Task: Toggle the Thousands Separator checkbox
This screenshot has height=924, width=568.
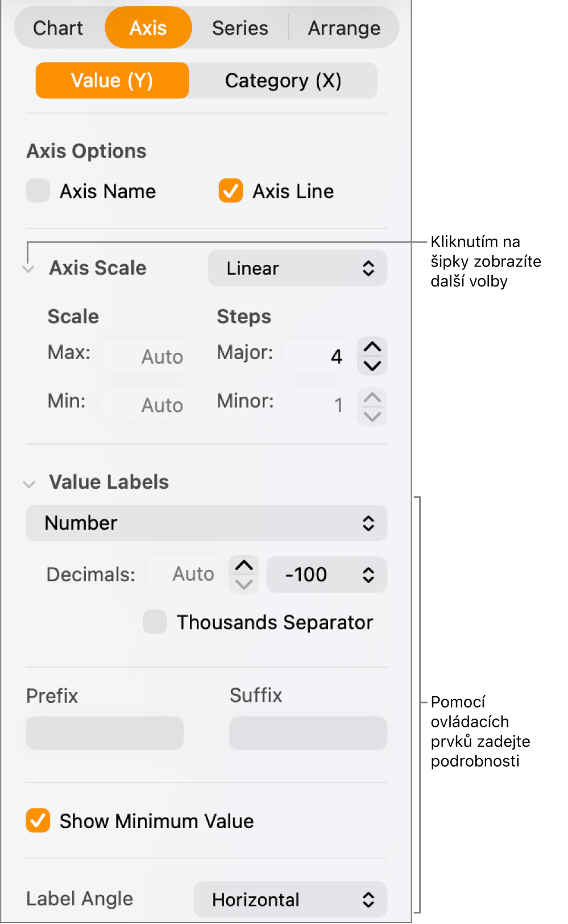Action: 155,622
